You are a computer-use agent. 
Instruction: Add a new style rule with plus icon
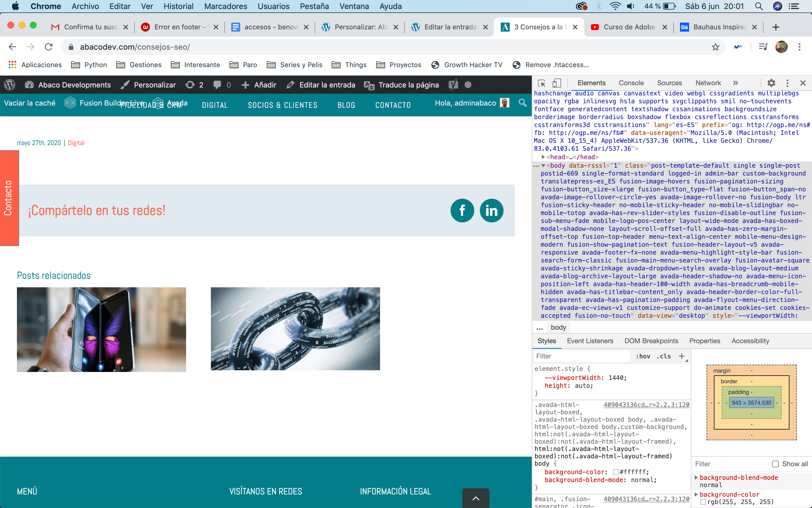(x=681, y=356)
